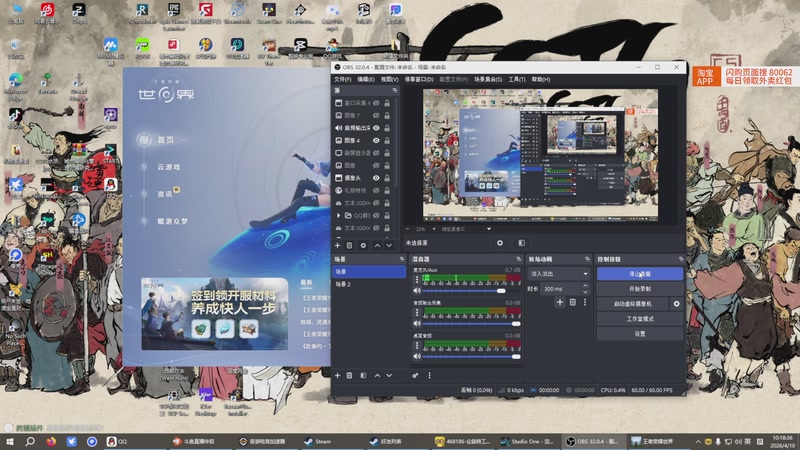
Task: Move source up in sources toolbar
Action: coord(378,245)
